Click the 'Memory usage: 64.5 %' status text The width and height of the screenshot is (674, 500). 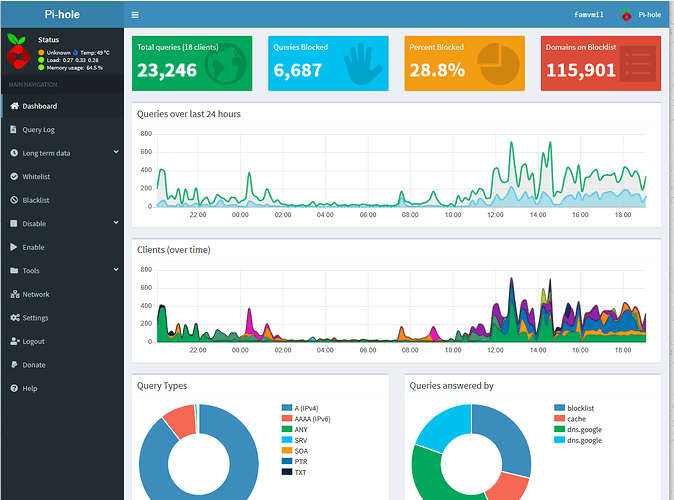[75, 67]
